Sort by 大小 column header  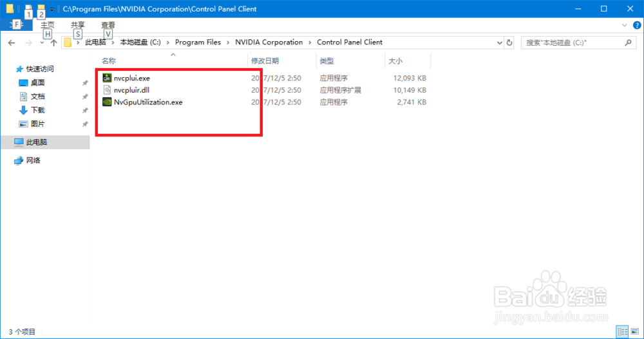point(395,60)
